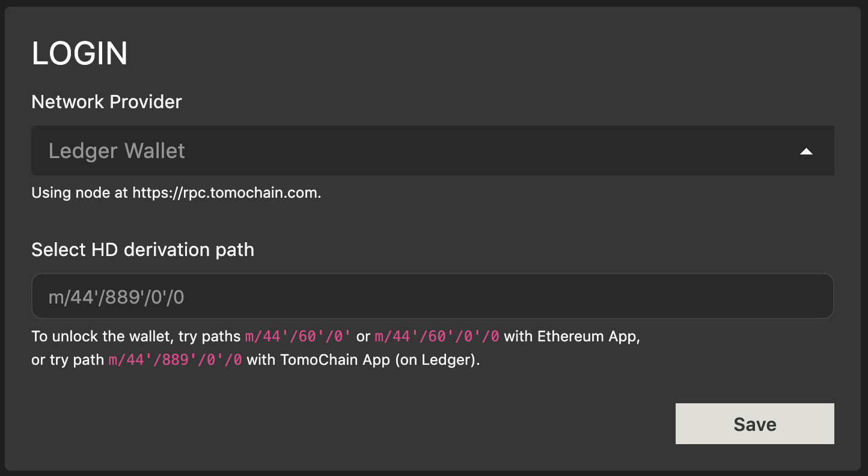868x476 pixels.
Task: Click the placeholder m/44'/889'/0'/0 in the input
Action: pyautogui.click(x=116, y=296)
